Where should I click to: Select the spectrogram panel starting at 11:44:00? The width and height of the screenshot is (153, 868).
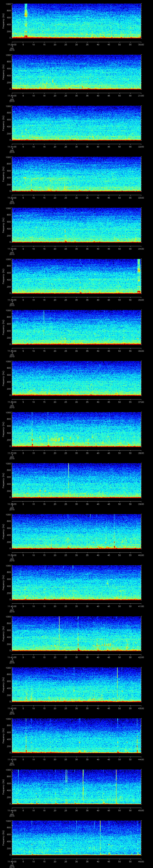(x=77, y=786)
